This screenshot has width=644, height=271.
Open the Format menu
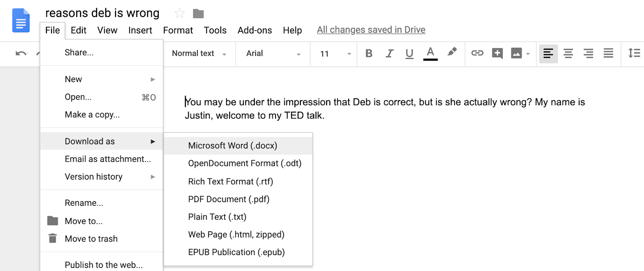tap(178, 30)
